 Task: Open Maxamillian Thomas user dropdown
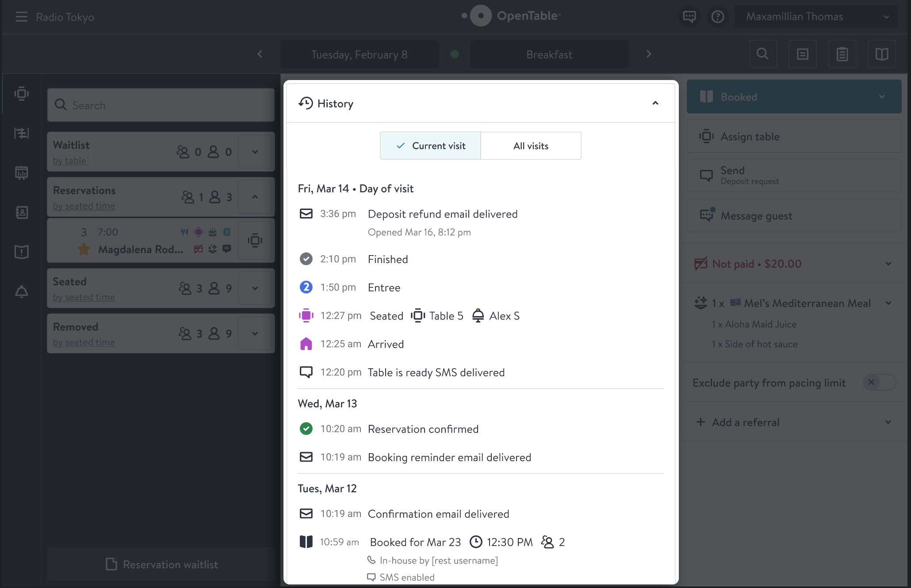click(x=816, y=17)
